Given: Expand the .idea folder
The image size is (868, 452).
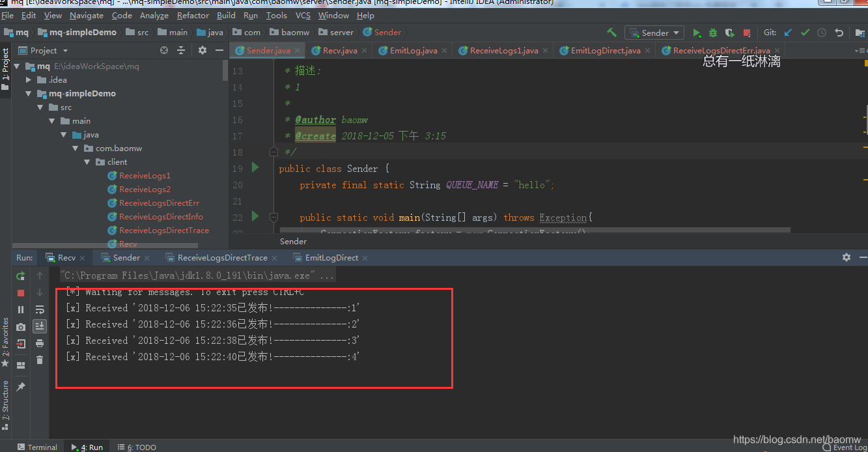Looking at the screenshot, I should click(29, 79).
